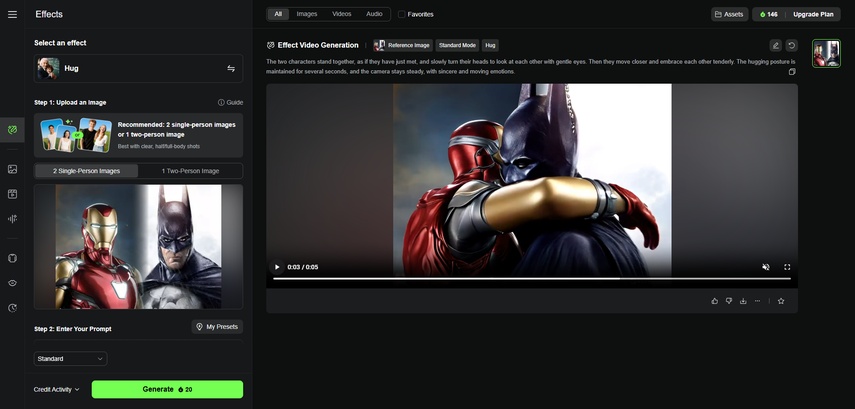The height and width of the screenshot is (409, 855).
Task: Open the hamburger menu in sidebar
Action: 12,14
